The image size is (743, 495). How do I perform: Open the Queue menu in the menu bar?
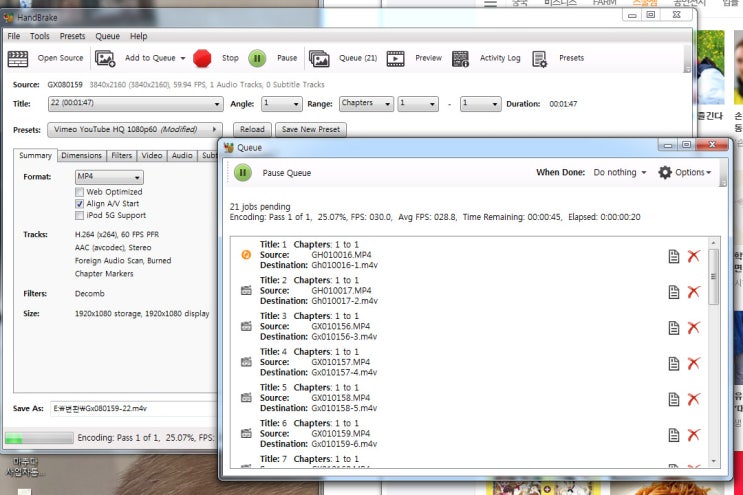tap(108, 36)
